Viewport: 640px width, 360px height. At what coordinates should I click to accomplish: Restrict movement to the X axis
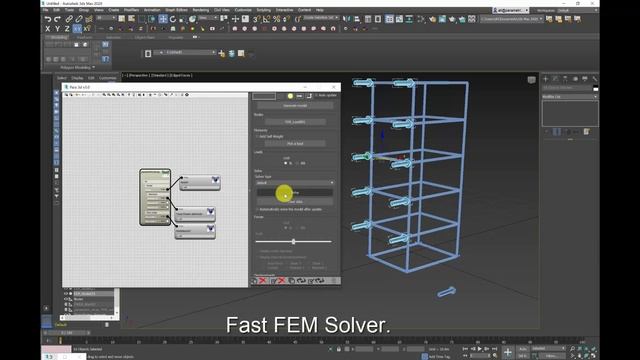pyautogui.click(x=48, y=29)
